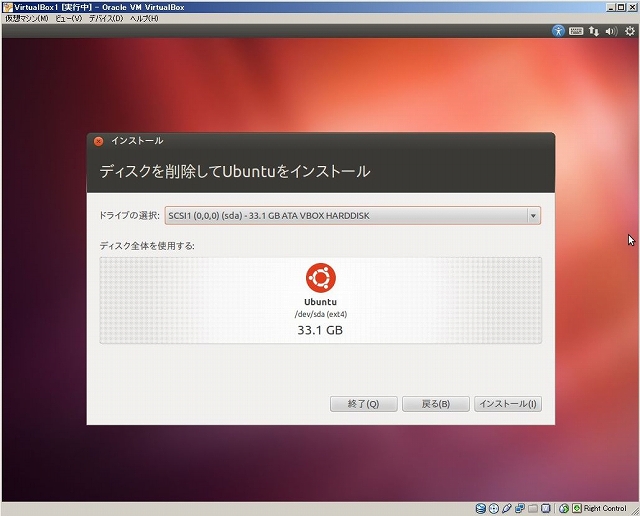Screen dimensions: 640x516
Task: Click the host key green arrow icon
Action: click(577, 509)
